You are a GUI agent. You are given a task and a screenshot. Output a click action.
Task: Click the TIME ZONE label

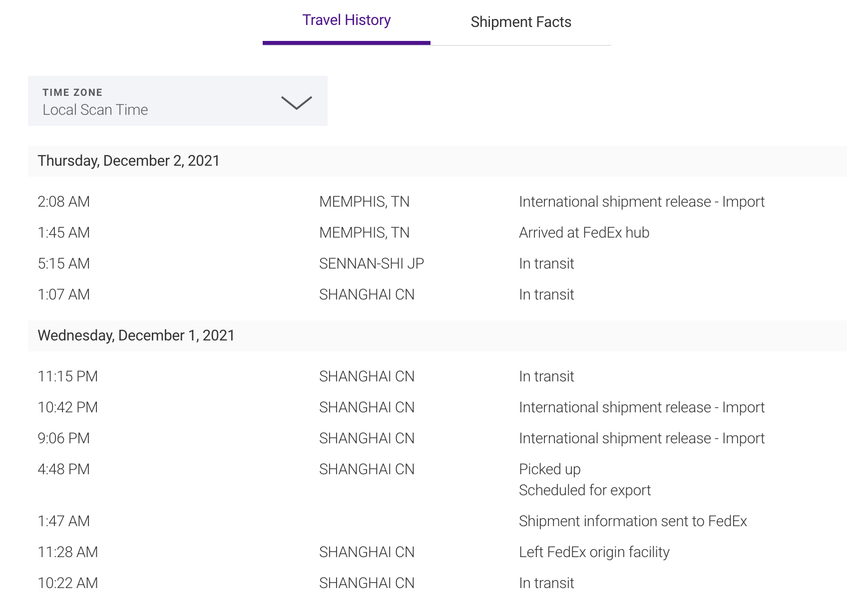click(72, 92)
